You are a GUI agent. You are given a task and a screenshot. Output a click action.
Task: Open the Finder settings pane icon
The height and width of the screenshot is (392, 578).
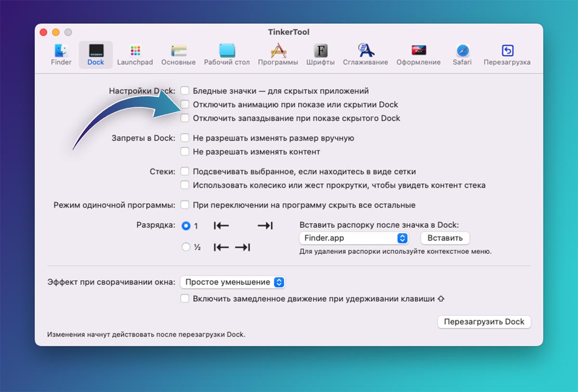point(61,51)
